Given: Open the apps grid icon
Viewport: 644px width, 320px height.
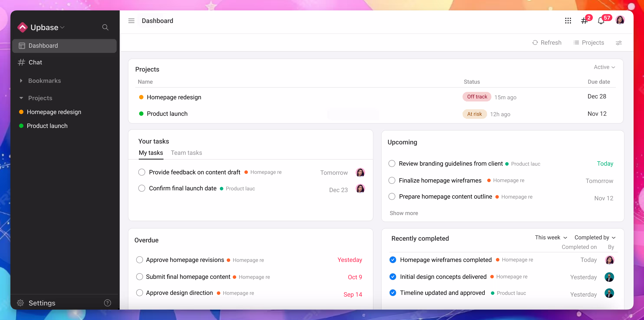Looking at the screenshot, I should [568, 21].
